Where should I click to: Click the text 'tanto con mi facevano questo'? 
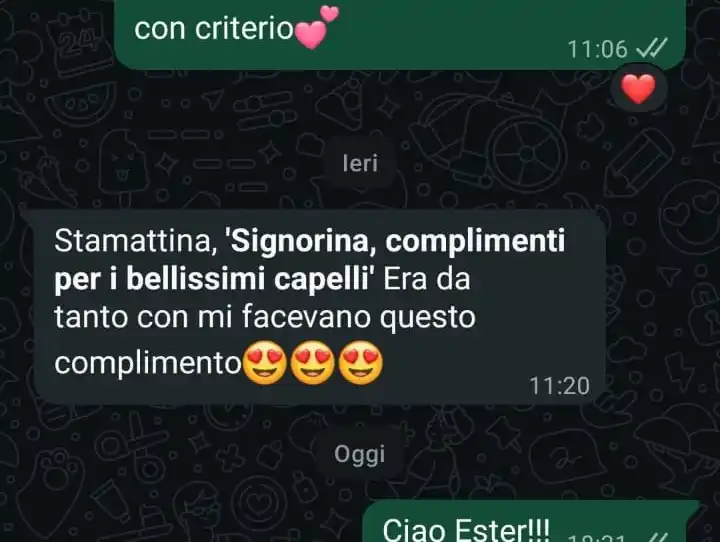(x=265, y=317)
